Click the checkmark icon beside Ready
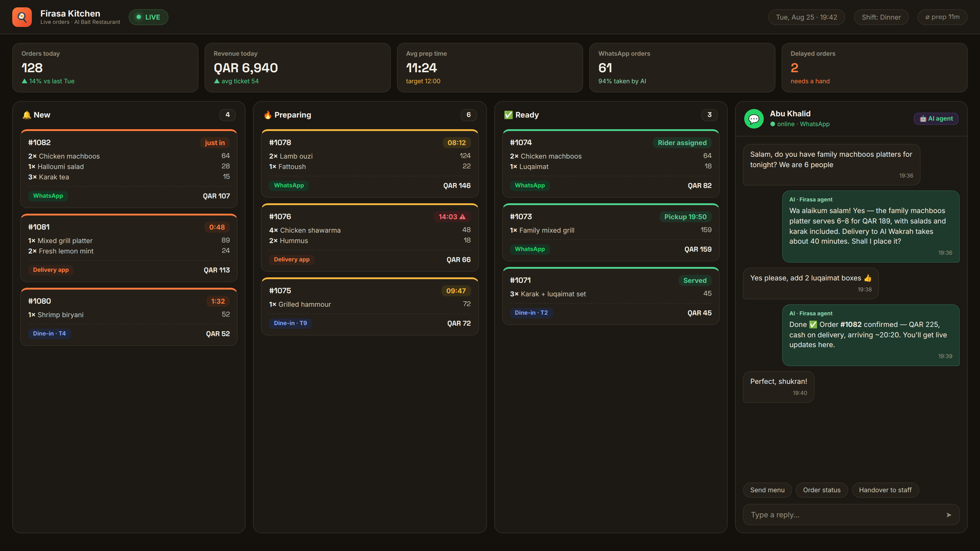This screenshot has width=980, height=551. 508,115
